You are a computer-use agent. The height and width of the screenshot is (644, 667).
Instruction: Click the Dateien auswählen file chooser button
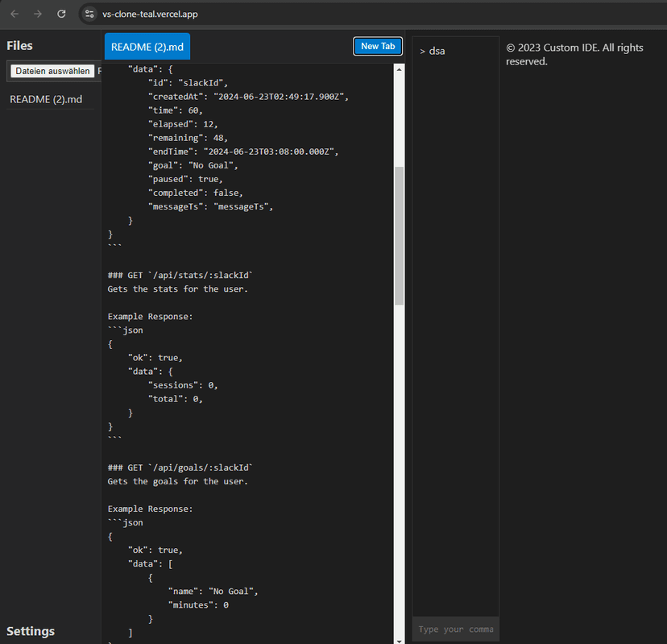point(52,71)
